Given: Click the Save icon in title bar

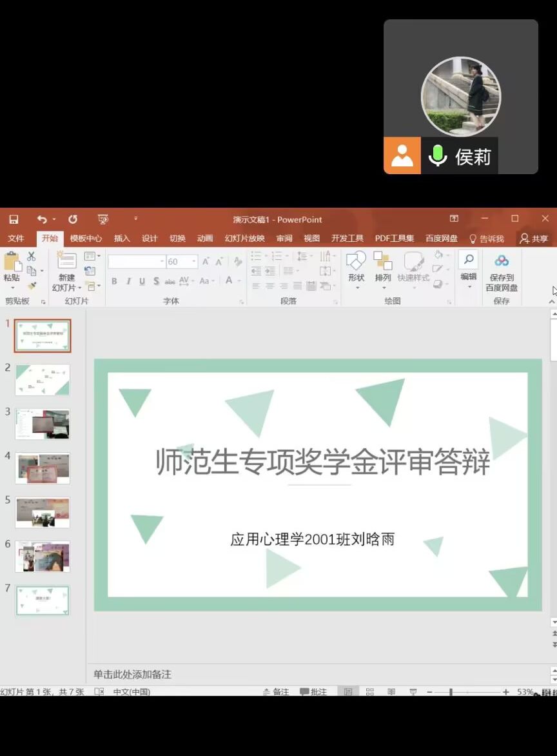Looking at the screenshot, I should point(14,219).
